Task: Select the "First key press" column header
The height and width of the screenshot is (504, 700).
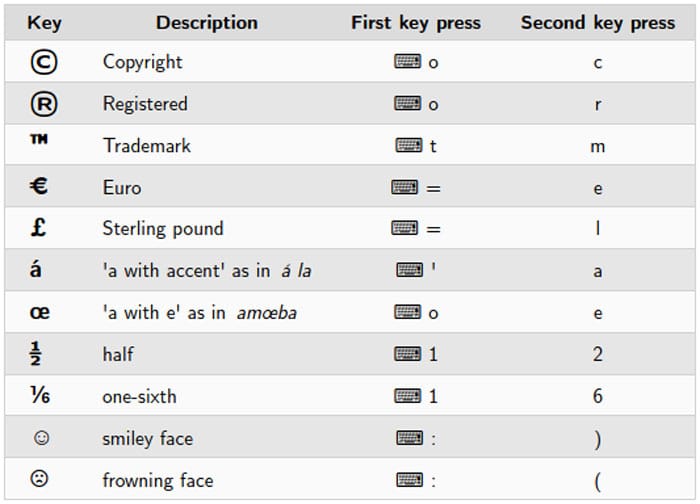Action: 415,22
